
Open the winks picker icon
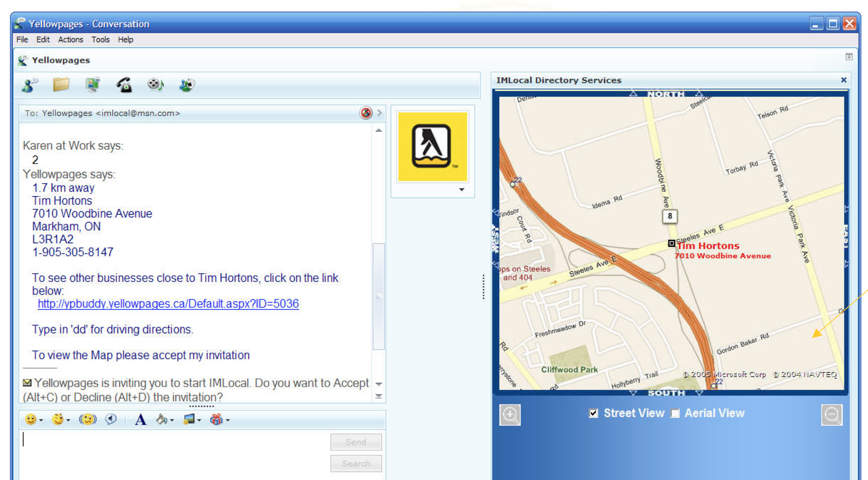click(58, 420)
